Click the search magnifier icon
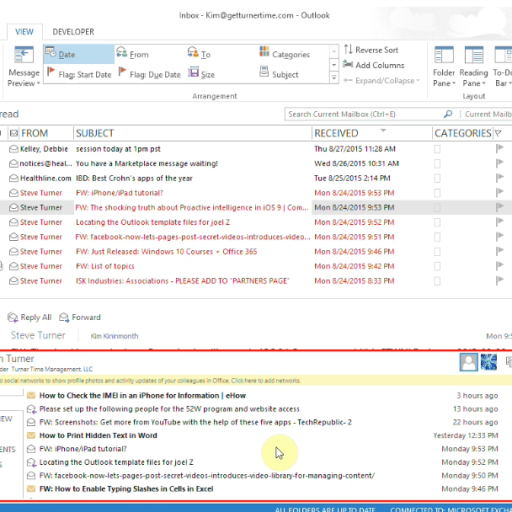 click(x=448, y=114)
